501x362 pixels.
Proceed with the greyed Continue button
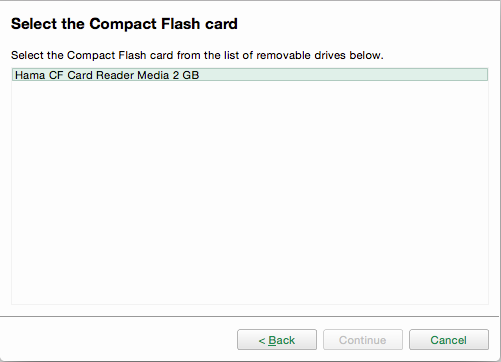tap(363, 340)
